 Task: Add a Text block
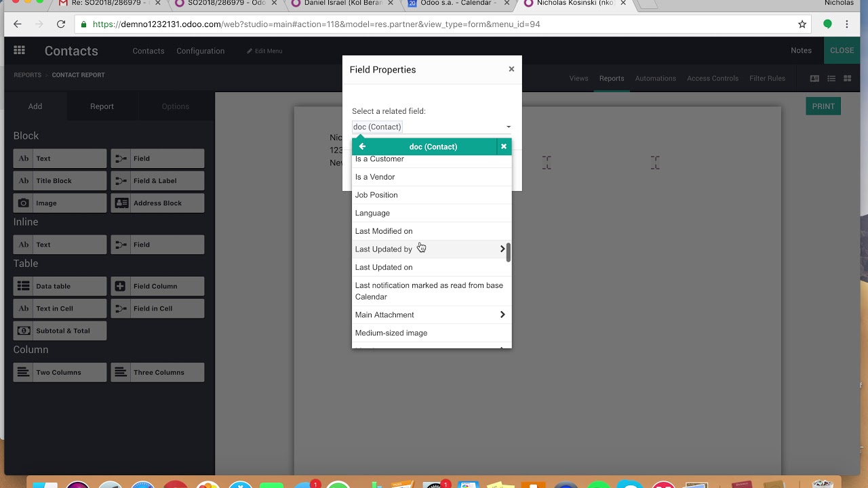click(x=60, y=159)
